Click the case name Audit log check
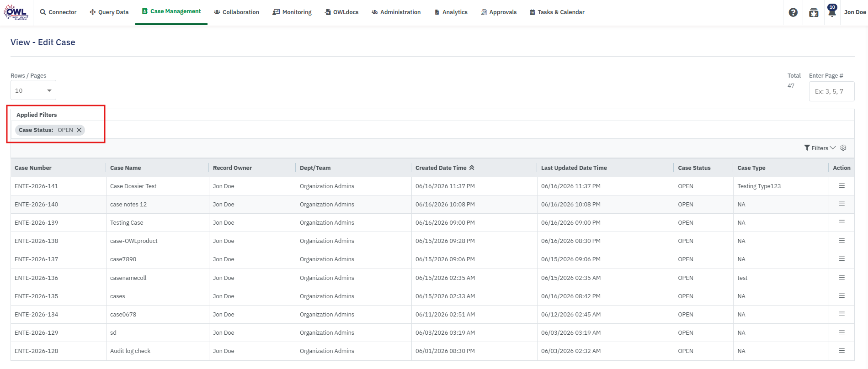868x369 pixels. point(130,351)
